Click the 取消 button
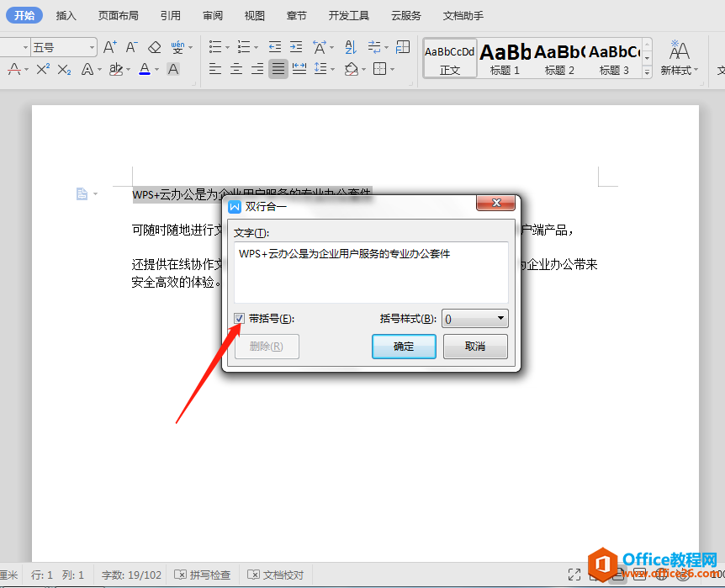 (x=475, y=346)
